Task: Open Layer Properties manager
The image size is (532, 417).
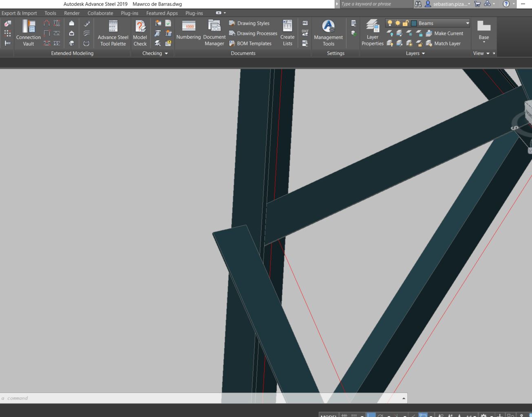Action: click(x=372, y=33)
